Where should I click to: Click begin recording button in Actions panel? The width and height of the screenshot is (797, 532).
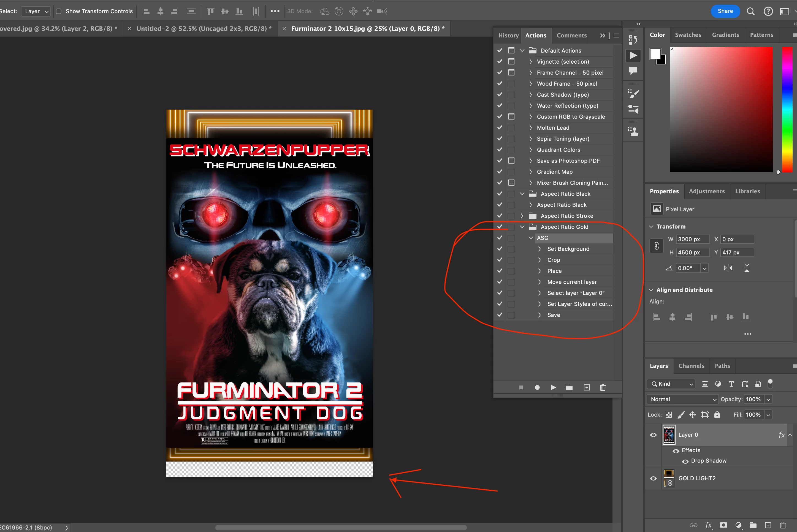(537, 387)
